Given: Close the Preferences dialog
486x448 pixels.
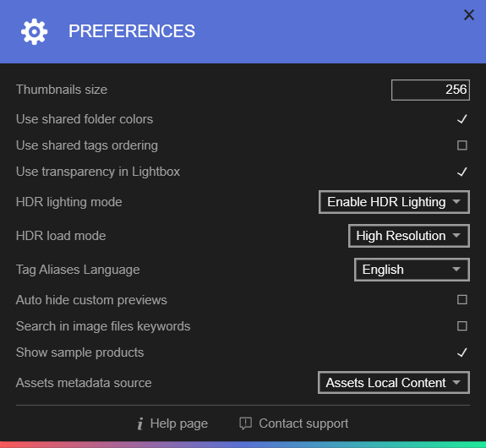Looking at the screenshot, I should 469,15.
